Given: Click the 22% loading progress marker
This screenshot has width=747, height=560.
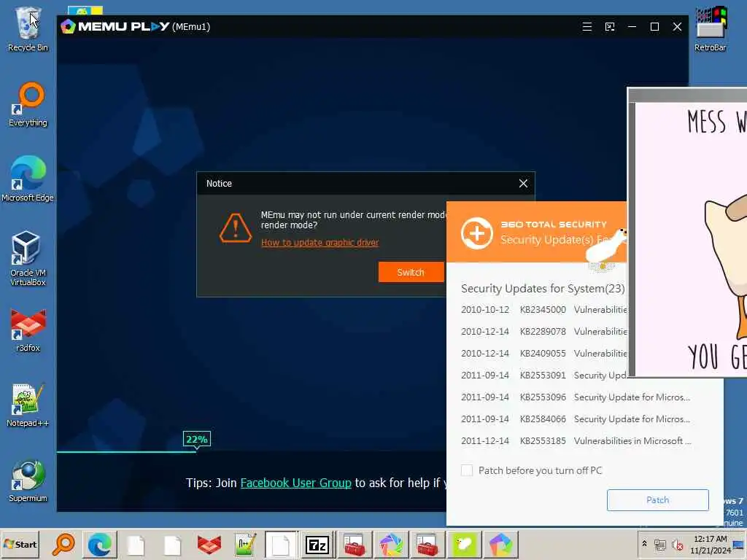Looking at the screenshot, I should click(197, 439).
